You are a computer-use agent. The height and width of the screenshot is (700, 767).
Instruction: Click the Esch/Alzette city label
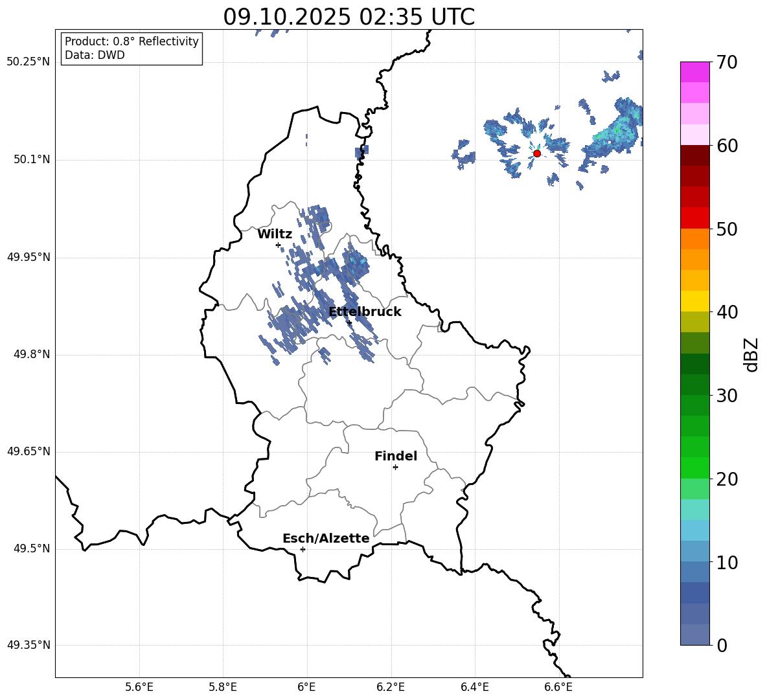point(326,538)
